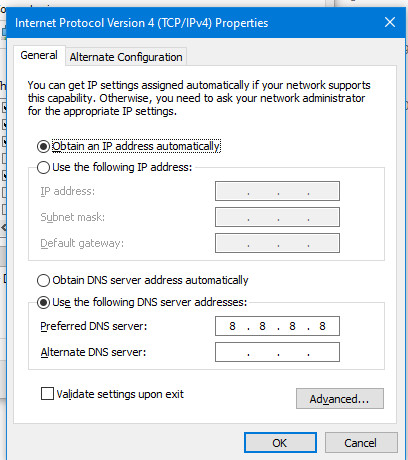Screen dimensions: 408x460
Task: Confirm changes with the OK button
Action: click(x=280, y=443)
